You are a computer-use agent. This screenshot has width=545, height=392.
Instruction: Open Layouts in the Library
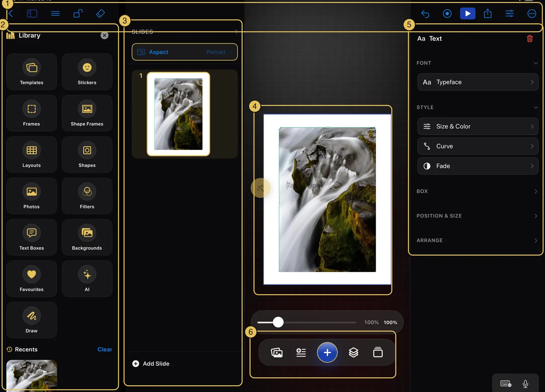click(x=32, y=155)
